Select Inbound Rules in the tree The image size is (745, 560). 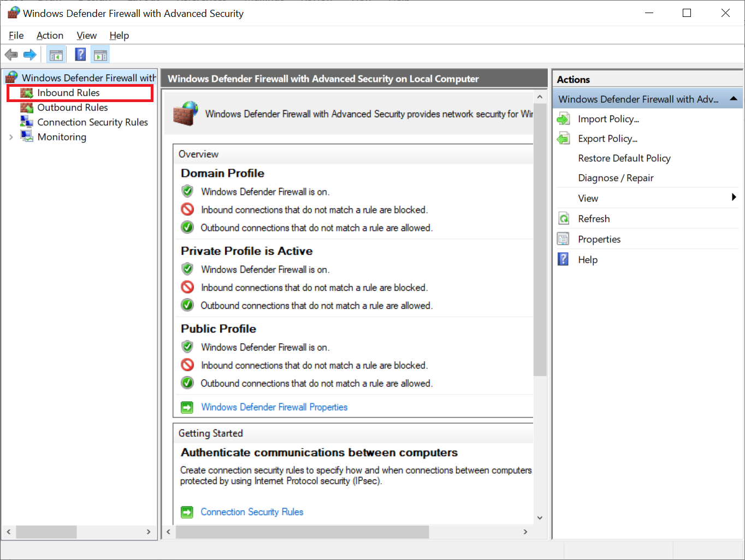click(x=68, y=93)
